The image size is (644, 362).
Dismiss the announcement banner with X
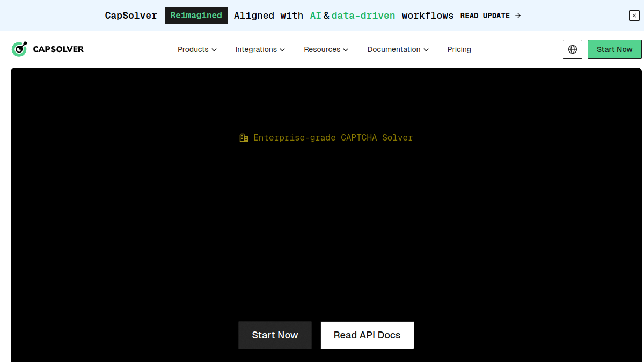(x=634, y=16)
